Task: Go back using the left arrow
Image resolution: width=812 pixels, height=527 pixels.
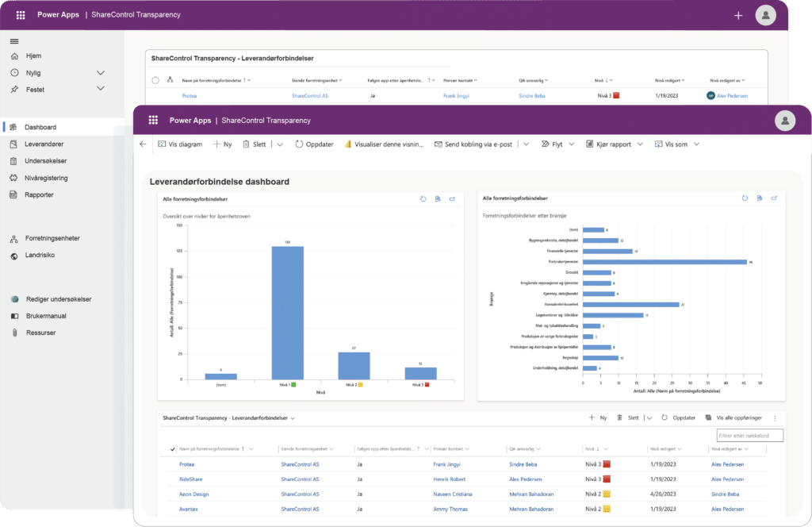Action: point(143,144)
